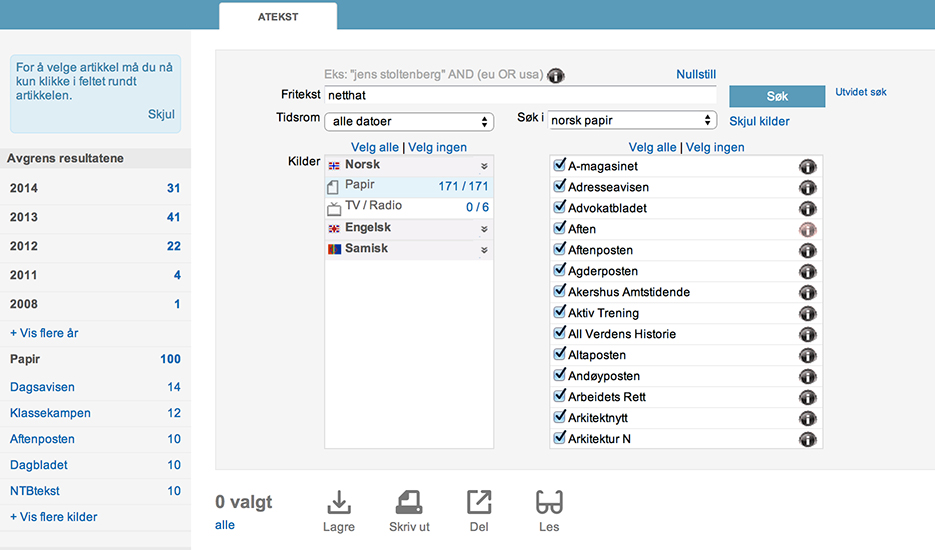Click the Nullstill reset link
The height and width of the screenshot is (550, 935).
click(x=695, y=75)
